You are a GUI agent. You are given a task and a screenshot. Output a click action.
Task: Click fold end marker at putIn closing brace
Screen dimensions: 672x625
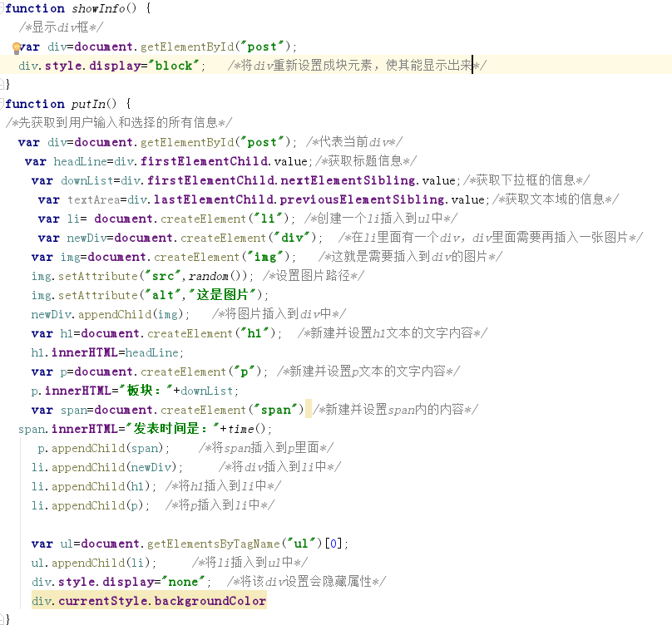pos(2,618)
